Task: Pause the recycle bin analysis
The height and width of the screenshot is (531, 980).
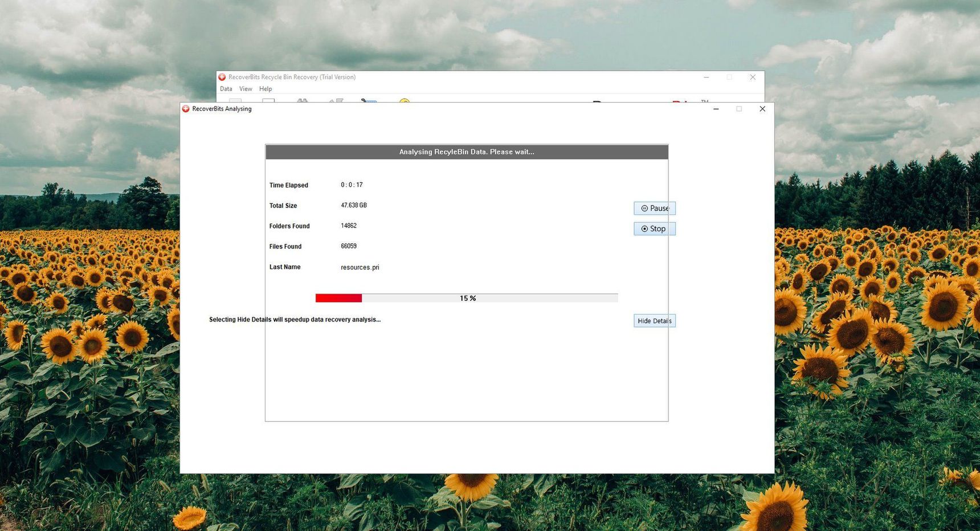Action: click(655, 208)
